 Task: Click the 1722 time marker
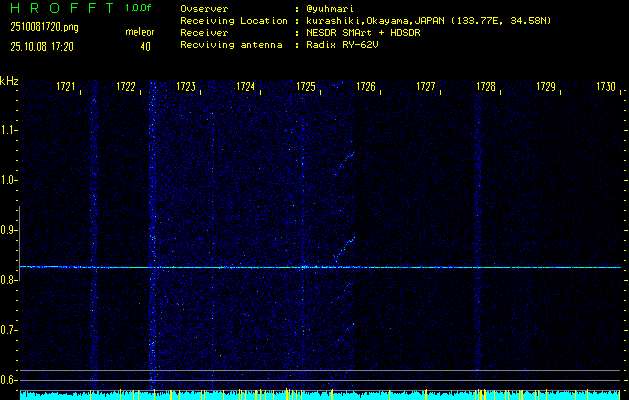[126, 86]
